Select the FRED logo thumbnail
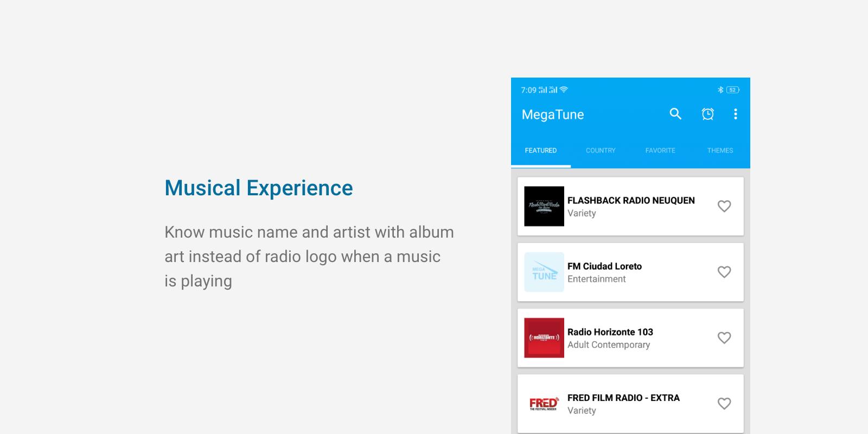Image resolution: width=868 pixels, height=434 pixels. tap(544, 404)
